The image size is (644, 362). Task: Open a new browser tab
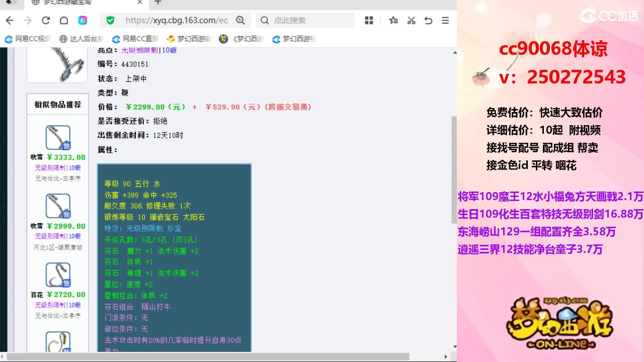tap(158, 3)
